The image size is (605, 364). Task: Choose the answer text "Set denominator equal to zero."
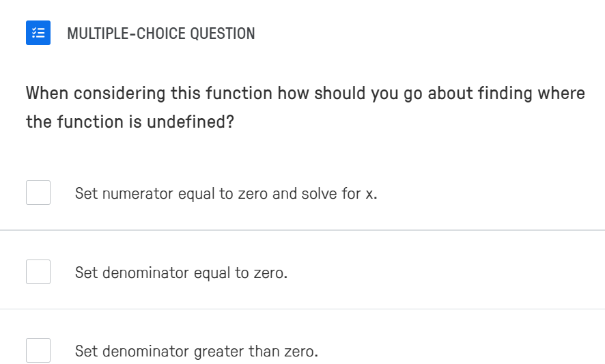point(181,273)
